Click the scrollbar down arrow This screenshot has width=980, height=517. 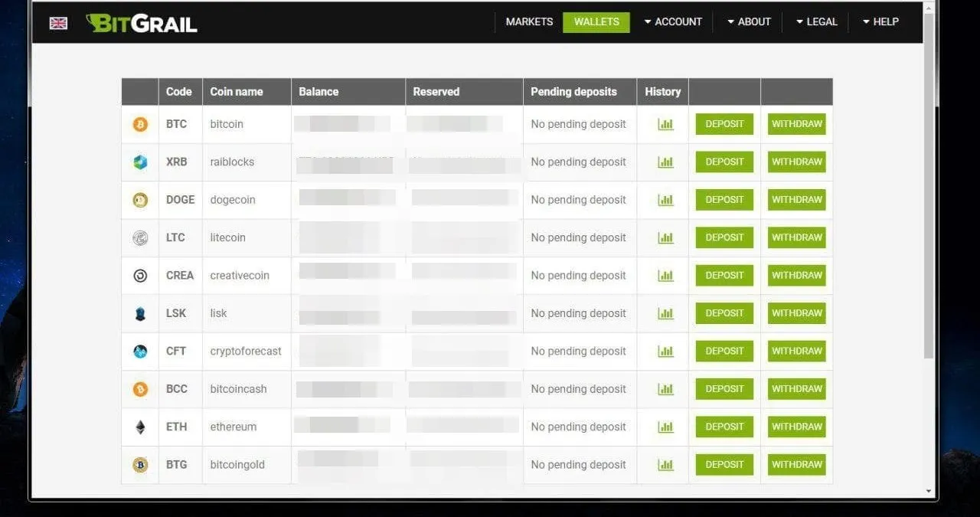(x=929, y=491)
